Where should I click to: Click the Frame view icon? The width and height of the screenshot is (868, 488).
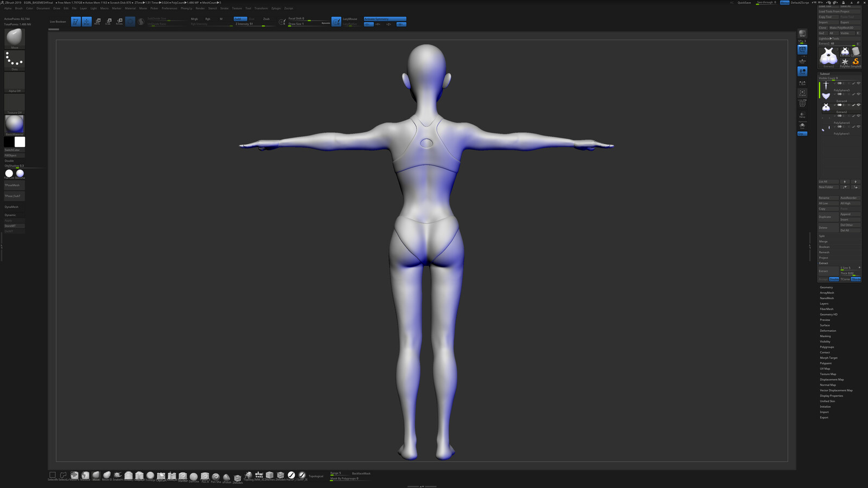coord(802,93)
